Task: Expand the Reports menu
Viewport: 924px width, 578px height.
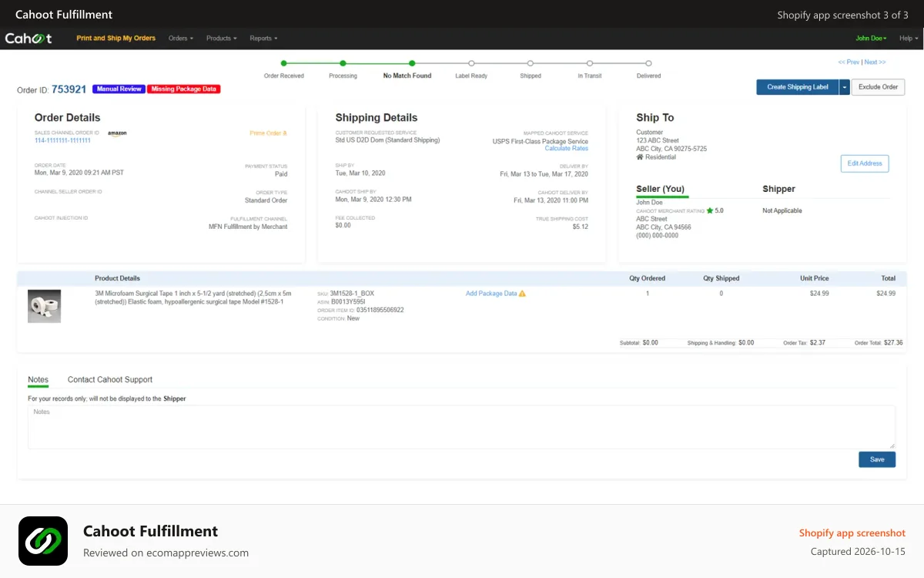Action: tap(263, 38)
